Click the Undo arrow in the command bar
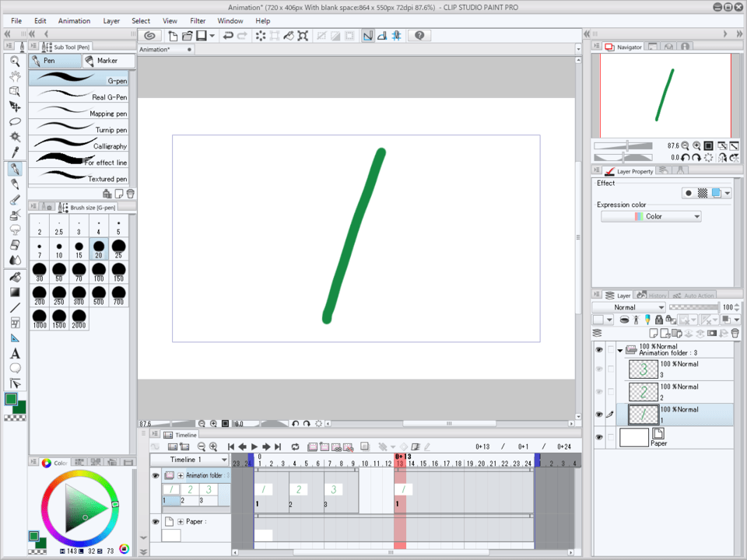747x560 pixels. 227,36
